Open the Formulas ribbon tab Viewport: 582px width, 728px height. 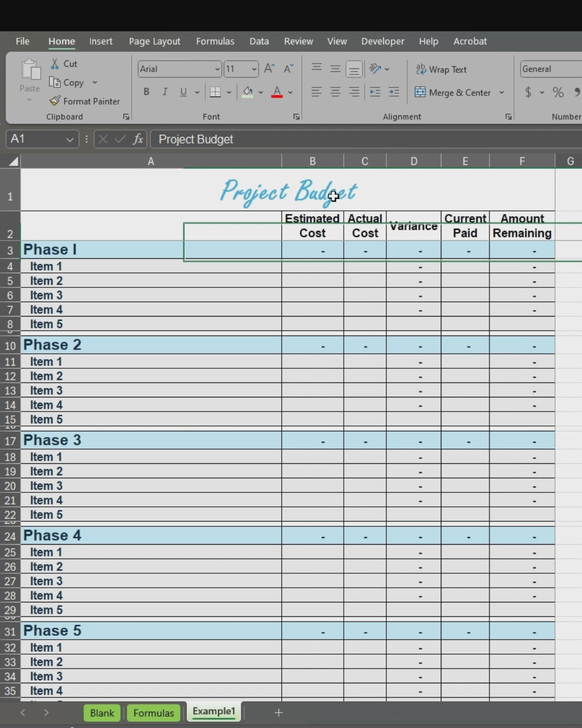(215, 42)
